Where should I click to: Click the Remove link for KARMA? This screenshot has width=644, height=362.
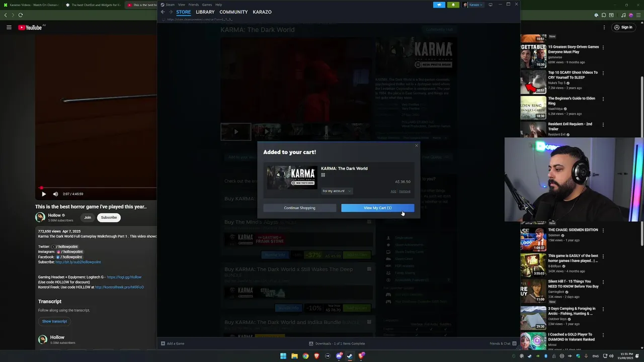coord(405,191)
